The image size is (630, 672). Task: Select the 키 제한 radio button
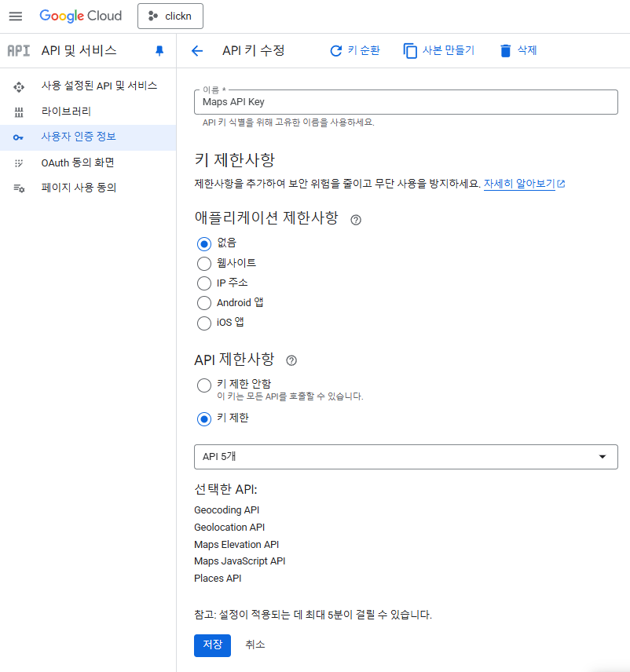pyautogui.click(x=204, y=418)
